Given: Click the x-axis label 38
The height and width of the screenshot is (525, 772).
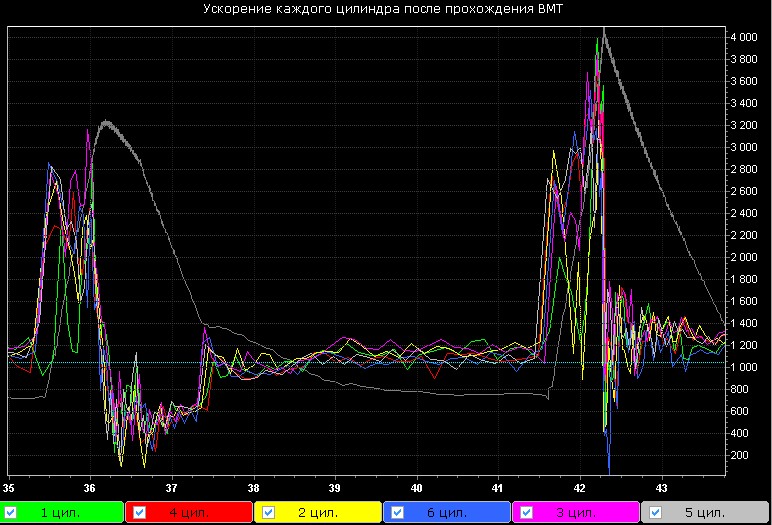Looking at the screenshot, I should [x=253, y=488].
